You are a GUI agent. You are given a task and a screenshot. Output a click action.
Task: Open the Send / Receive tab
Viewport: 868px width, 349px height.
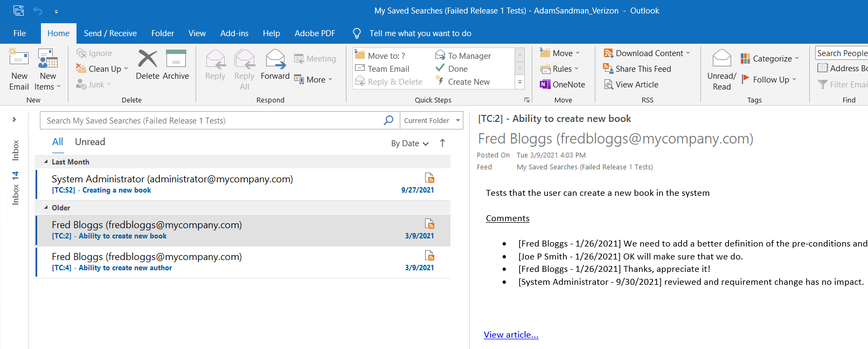pyautogui.click(x=110, y=33)
